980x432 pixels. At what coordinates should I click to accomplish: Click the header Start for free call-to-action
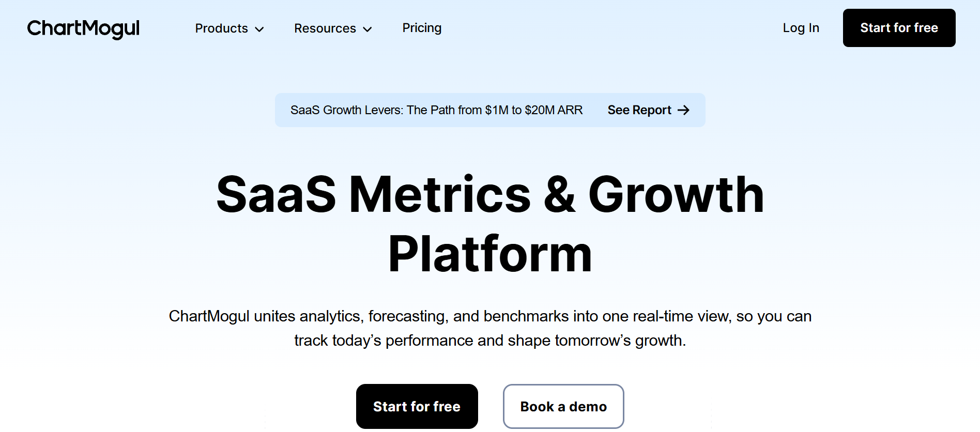point(899,28)
